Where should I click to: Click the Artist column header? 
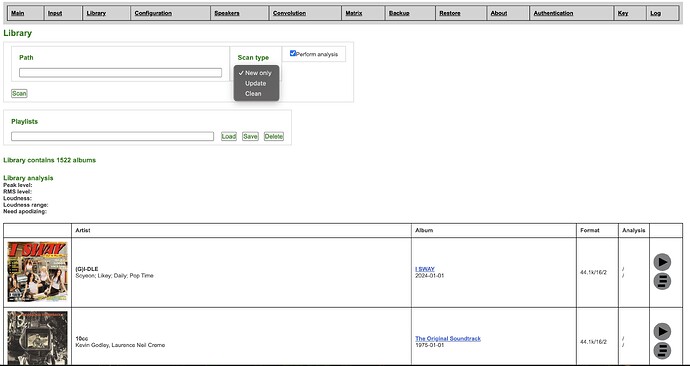tap(83, 230)
